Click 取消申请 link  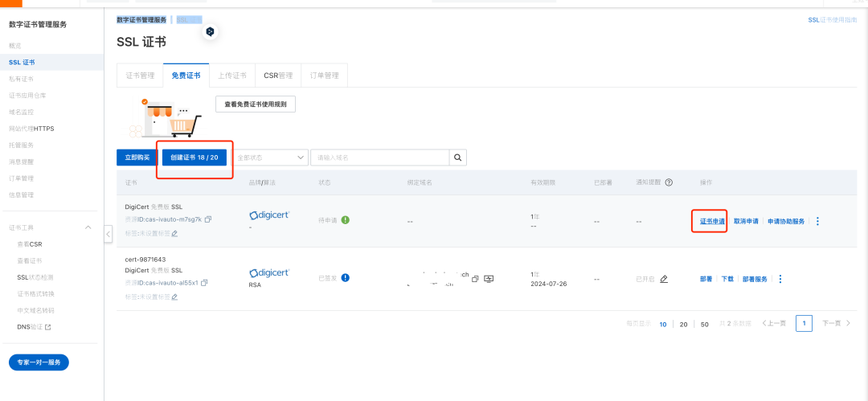pos(746,221)
